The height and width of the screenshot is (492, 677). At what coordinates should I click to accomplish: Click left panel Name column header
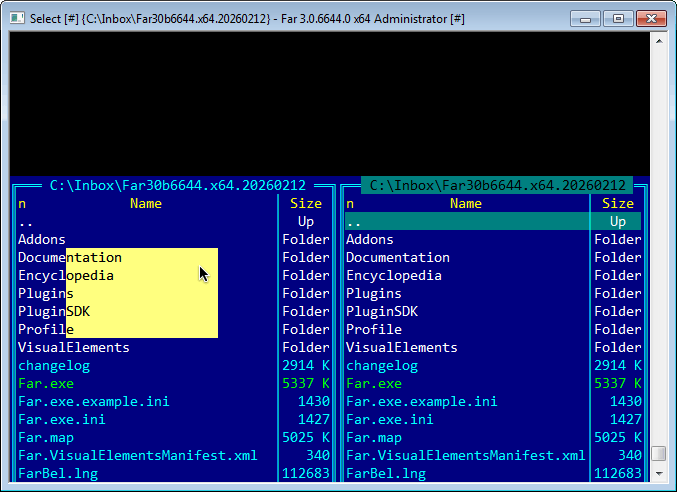point(146,204)
